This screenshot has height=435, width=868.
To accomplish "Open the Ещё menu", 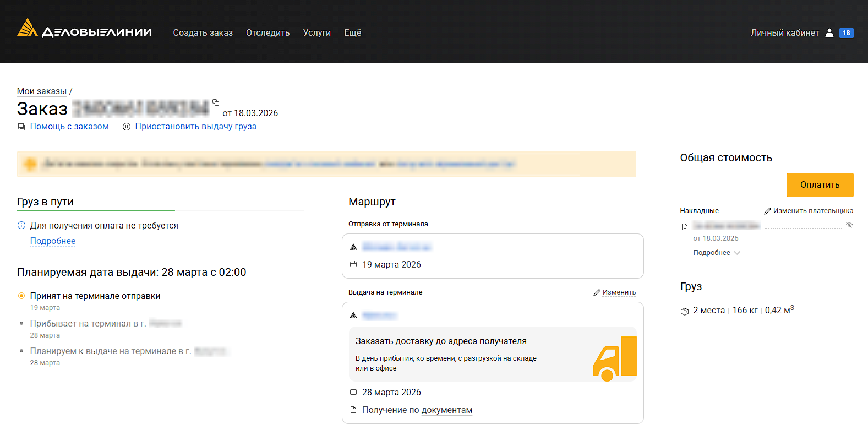I will tap(352, 33).
